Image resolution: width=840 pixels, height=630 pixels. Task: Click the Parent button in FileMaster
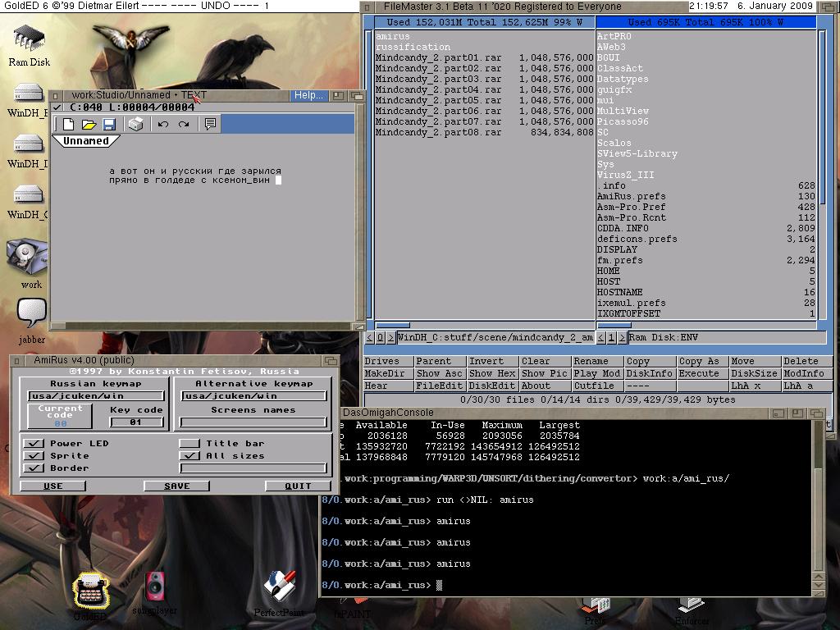tap(441, 361)
